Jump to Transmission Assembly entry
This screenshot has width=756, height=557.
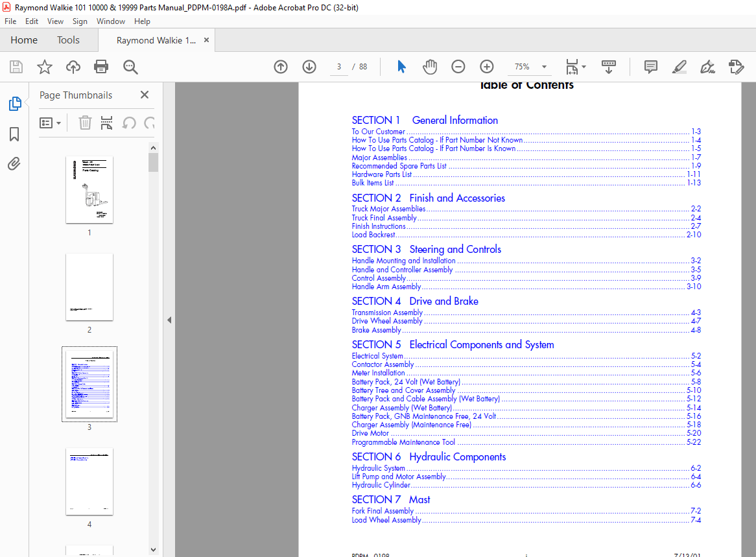526,313
